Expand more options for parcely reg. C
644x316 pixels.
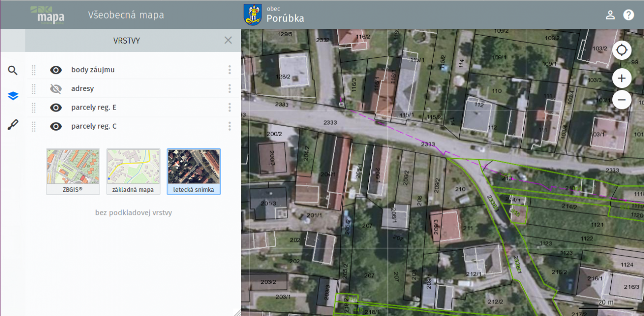point(229,127)
